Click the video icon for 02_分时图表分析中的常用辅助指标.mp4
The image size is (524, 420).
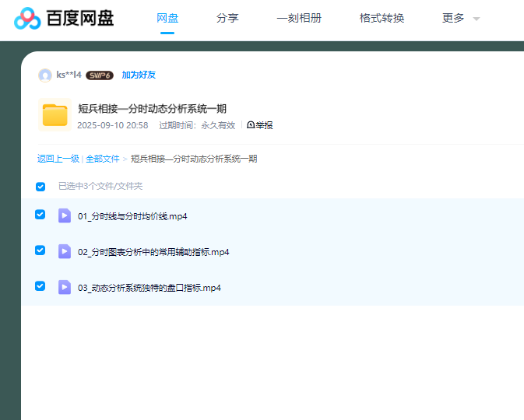[x=65, y=251]
